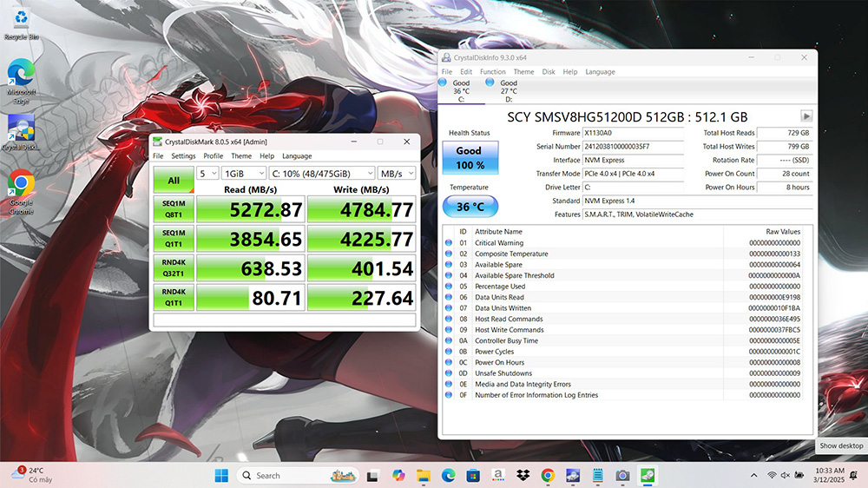Open Help menu in CrystalDiskMark
The image size is (868, 488).
[266, 156]
